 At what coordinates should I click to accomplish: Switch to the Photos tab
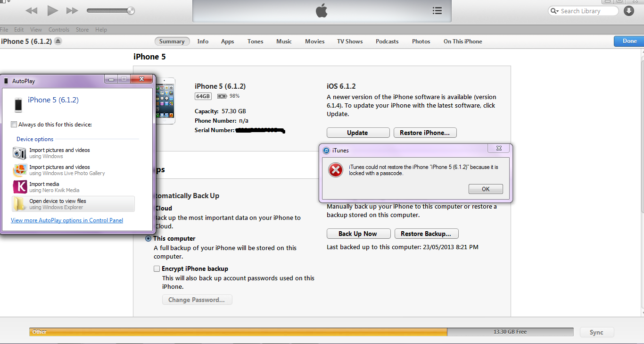pyautogui.click(x=421, y=42)
